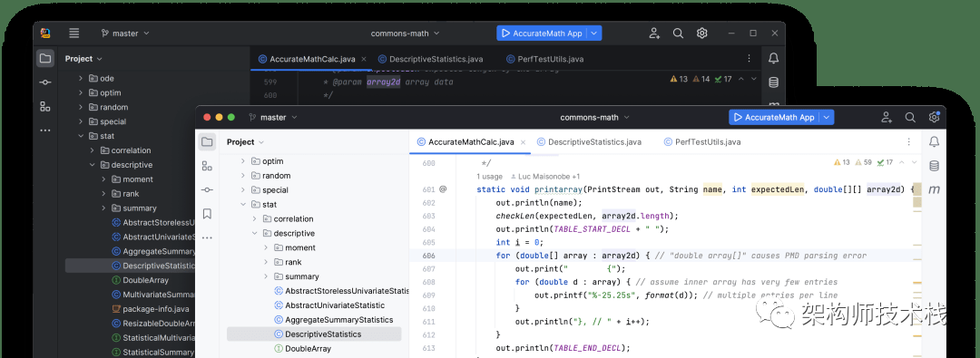Open commons-math project dropdown in back window

[405, 34]
